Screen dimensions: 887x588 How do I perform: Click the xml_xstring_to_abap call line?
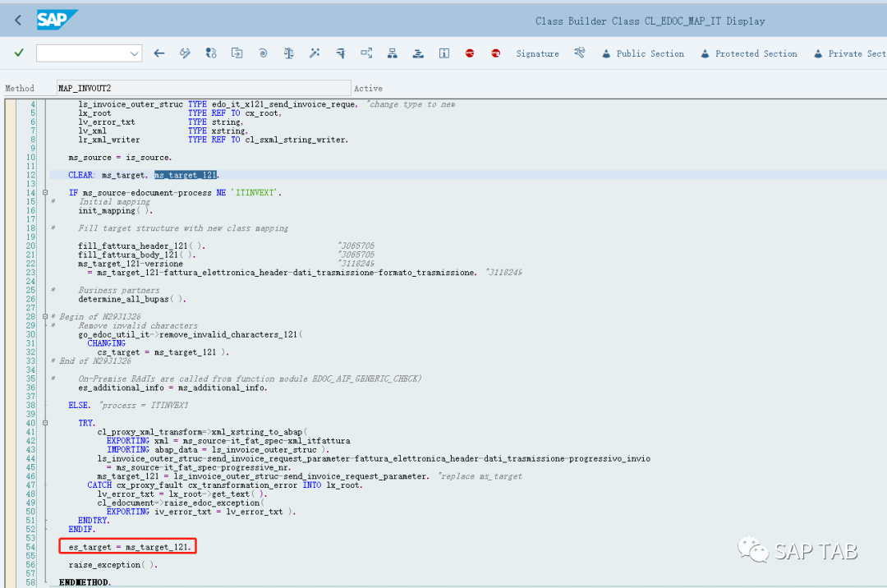(x=201, y=431)
